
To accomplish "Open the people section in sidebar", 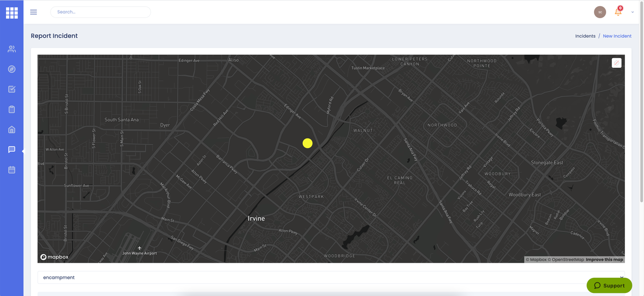I will coord(12,49).
